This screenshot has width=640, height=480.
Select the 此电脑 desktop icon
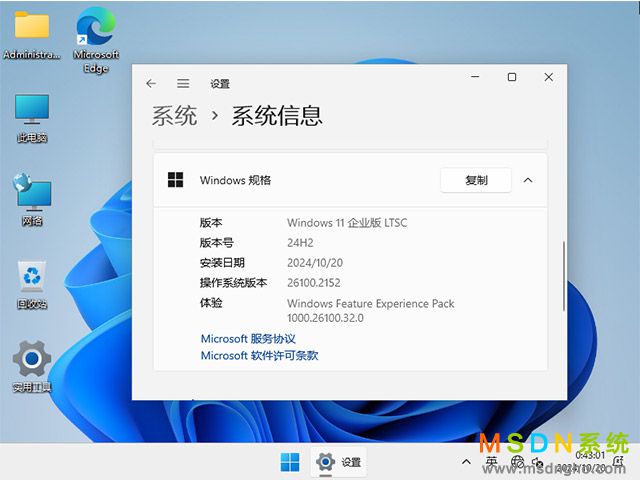[32, 118]
